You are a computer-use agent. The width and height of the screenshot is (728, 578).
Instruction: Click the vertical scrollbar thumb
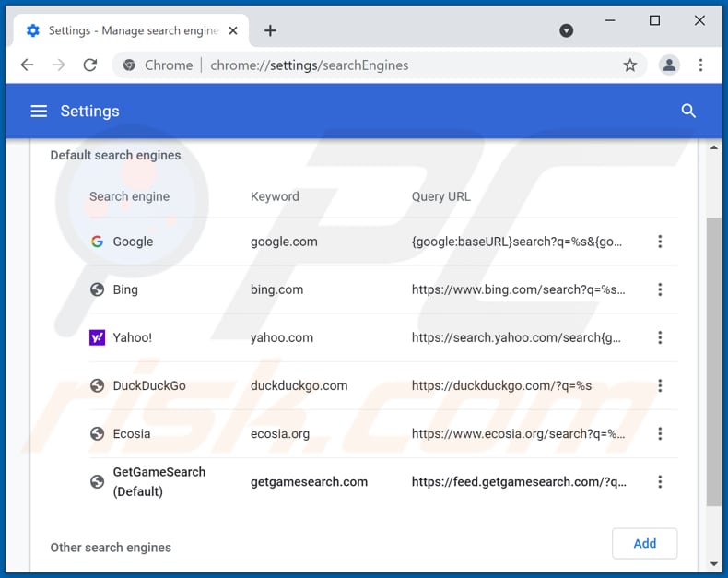coord(713,361)
